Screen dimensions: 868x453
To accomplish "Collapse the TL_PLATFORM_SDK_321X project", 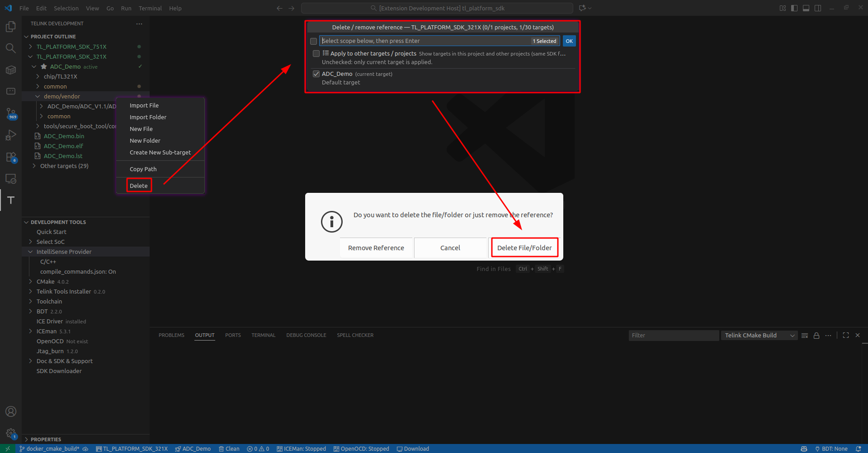I will (x=30, y=56).
